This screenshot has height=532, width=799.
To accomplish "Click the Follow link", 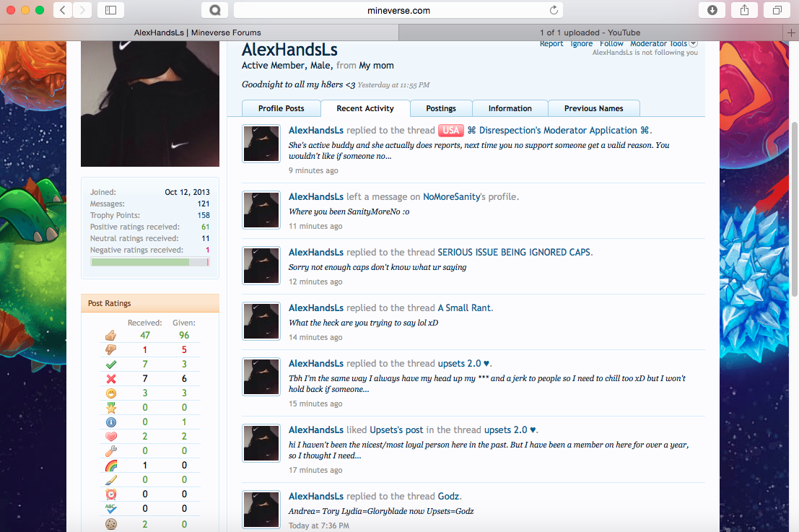I will [611, 44].
